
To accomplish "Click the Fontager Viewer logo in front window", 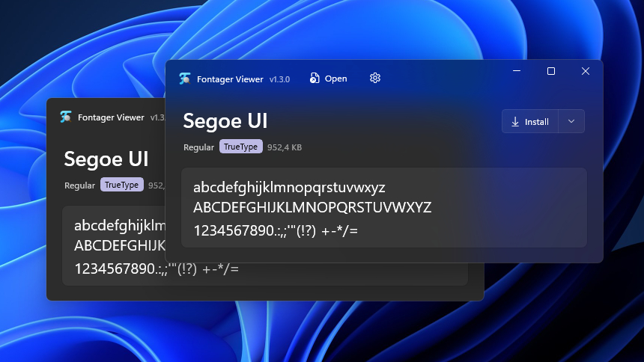I will pyautogui.click(x=185, y=79).
